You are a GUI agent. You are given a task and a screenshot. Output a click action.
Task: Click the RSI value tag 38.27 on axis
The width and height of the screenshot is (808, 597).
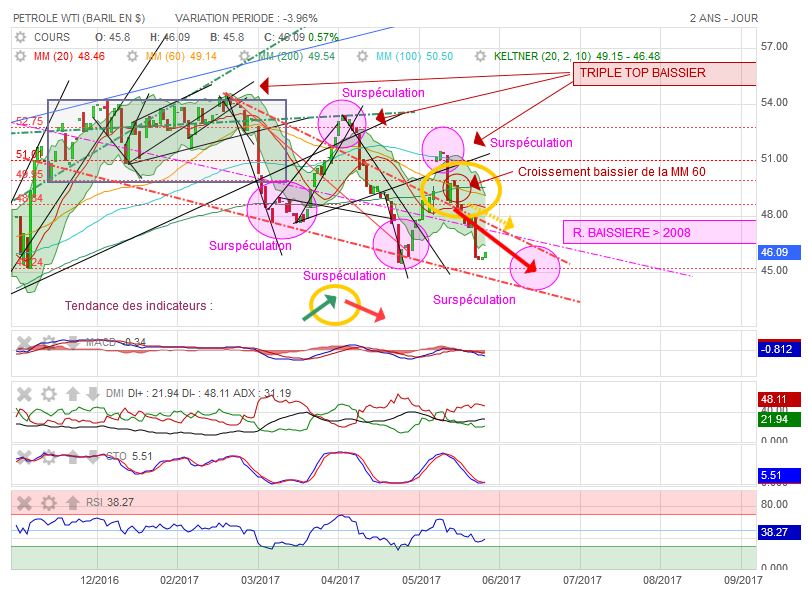click(x=780, y=532)
